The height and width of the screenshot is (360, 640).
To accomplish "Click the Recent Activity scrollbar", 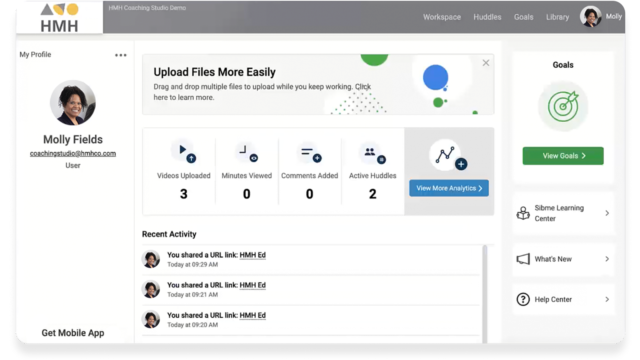I will 484,294.
